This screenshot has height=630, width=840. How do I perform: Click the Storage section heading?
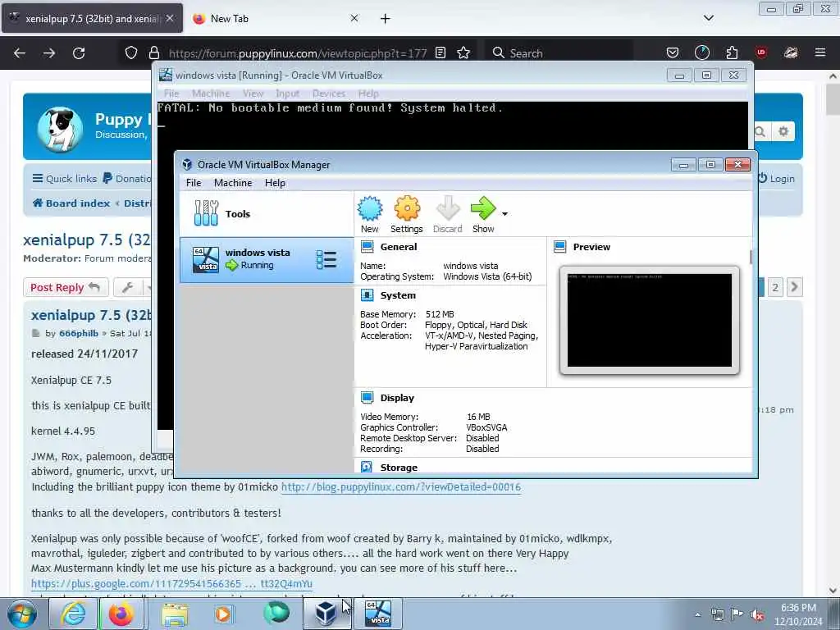pyautogui.click(x=399, y=467)
